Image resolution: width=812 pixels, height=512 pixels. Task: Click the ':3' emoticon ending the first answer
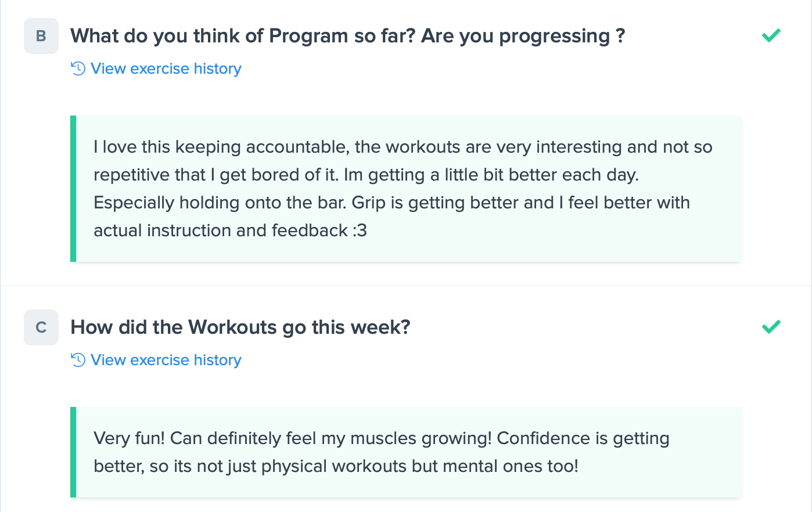[360, 230]
